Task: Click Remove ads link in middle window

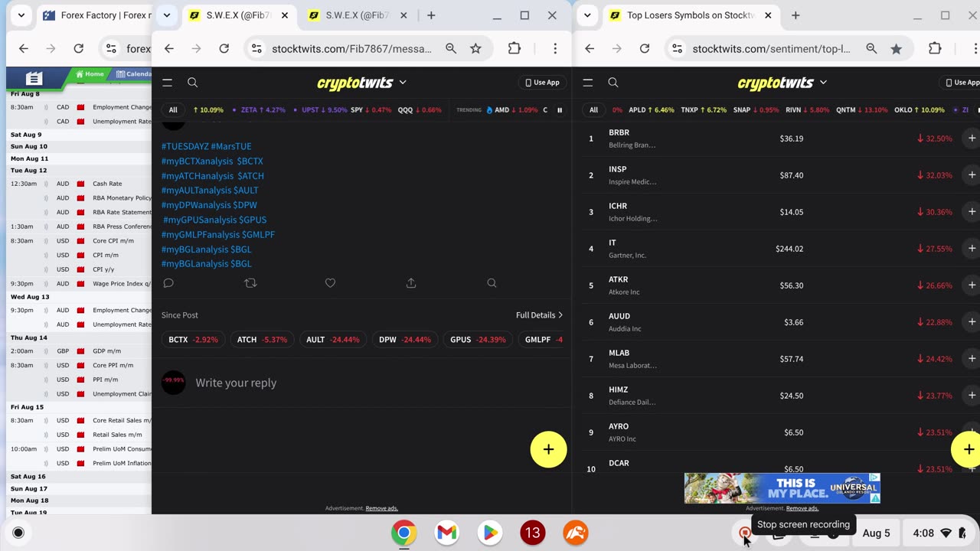Action: [x=381, y=508]
